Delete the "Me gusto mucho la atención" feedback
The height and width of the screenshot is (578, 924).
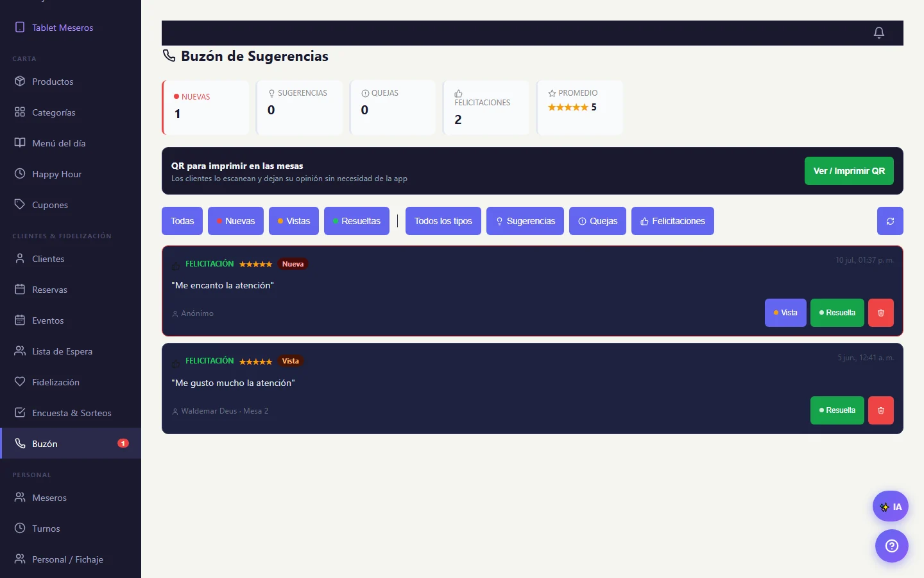point(881,410)
